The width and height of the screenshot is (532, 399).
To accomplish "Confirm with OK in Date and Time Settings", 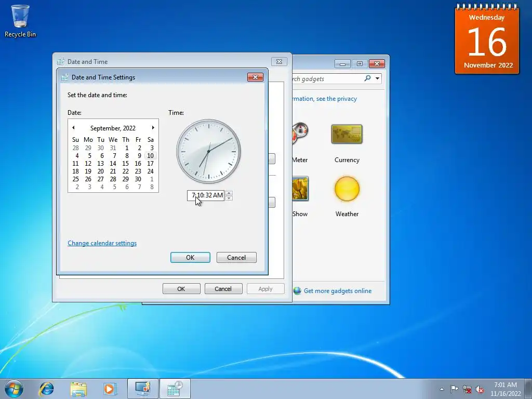I will (190, 258).
